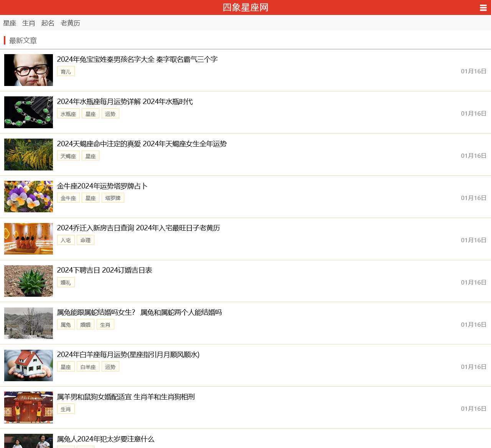Open article 2024年白羊座每月运势
This screenshot has height=448, width=491.
pos(128,354)
